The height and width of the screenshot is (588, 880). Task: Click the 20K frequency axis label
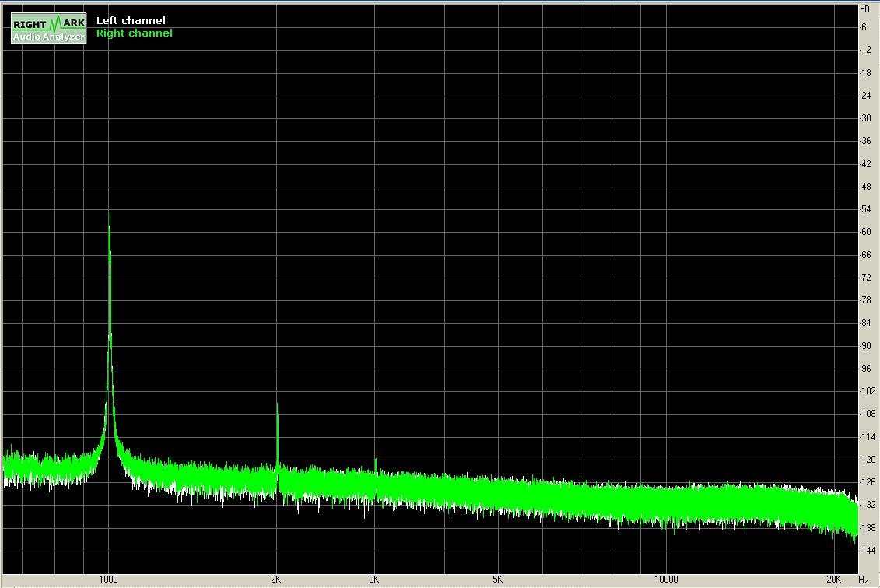833,579
